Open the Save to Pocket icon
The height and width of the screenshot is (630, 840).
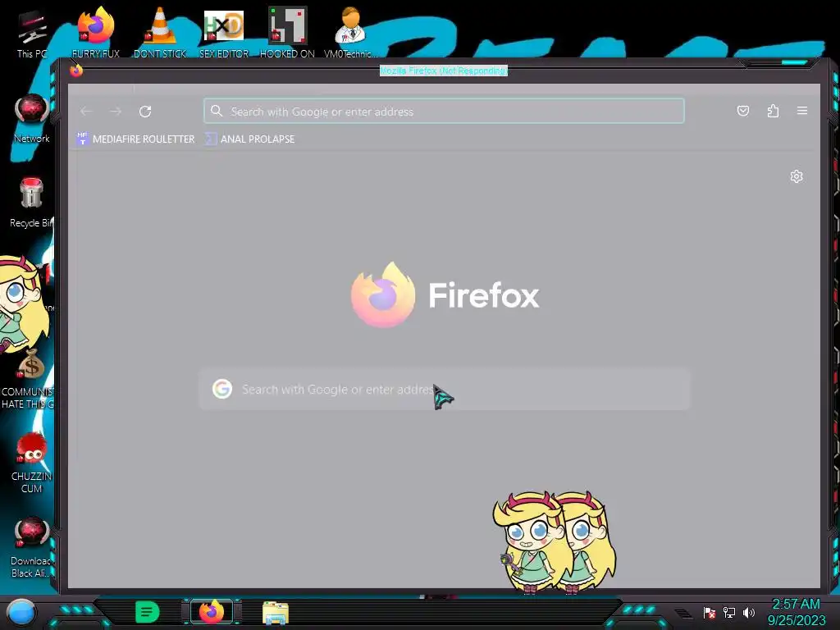pos(743,111)
